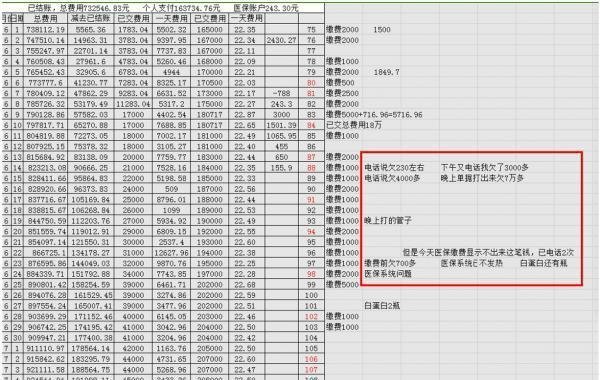Click the 医保系统问题 note

388,274
